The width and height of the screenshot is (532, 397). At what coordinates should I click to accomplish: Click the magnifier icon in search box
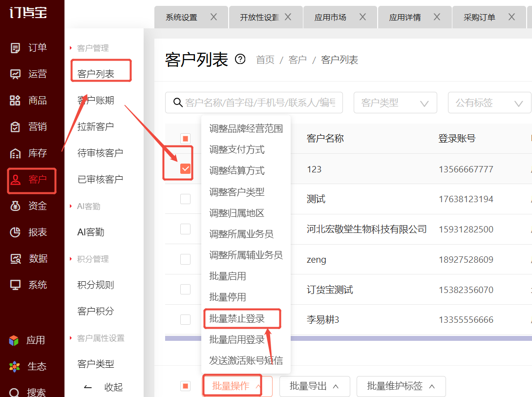(178, 102)
